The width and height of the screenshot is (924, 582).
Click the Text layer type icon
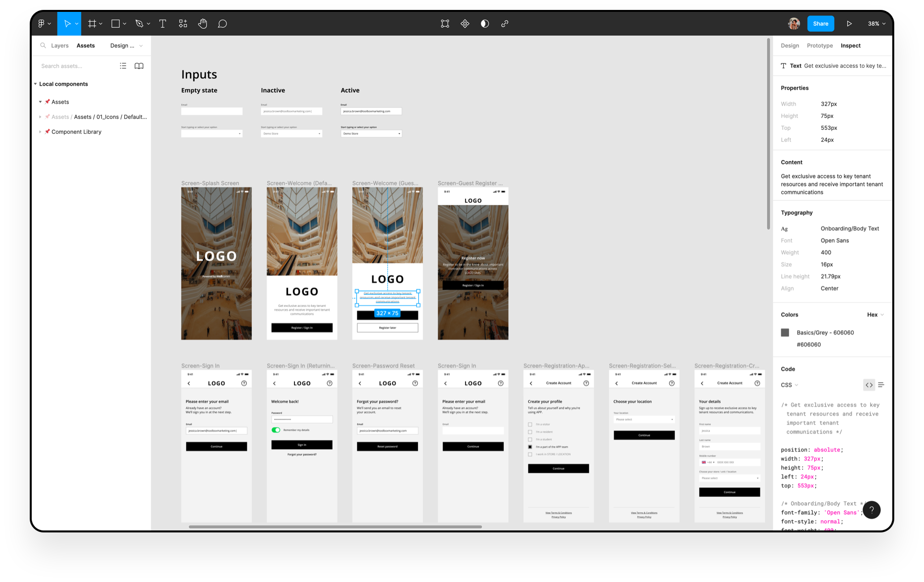(784, 65)
